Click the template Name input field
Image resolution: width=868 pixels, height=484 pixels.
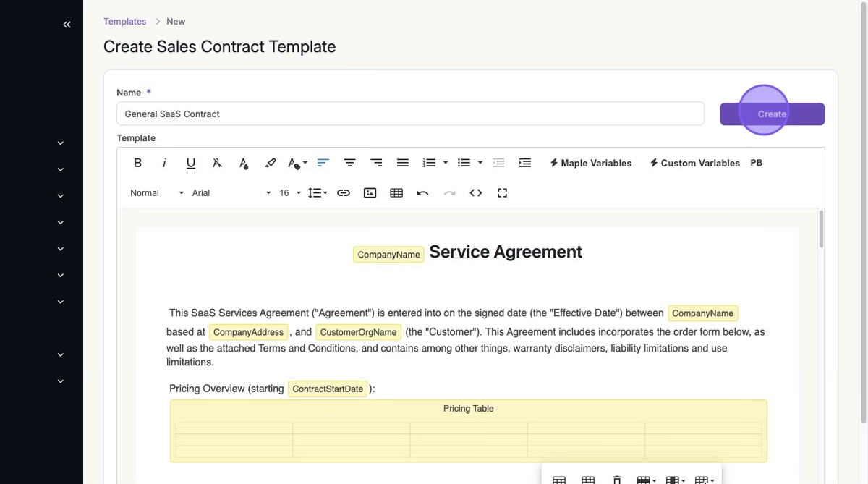coord(410,114)
